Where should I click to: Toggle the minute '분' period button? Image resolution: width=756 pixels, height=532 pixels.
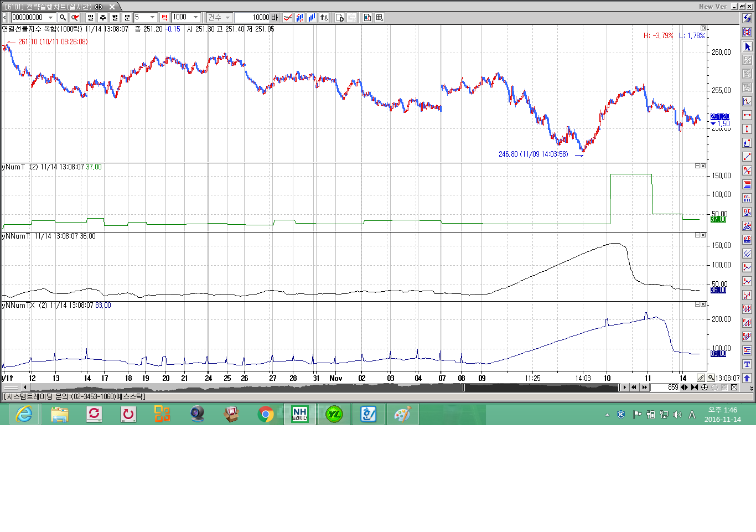click(x=127, y=18)
